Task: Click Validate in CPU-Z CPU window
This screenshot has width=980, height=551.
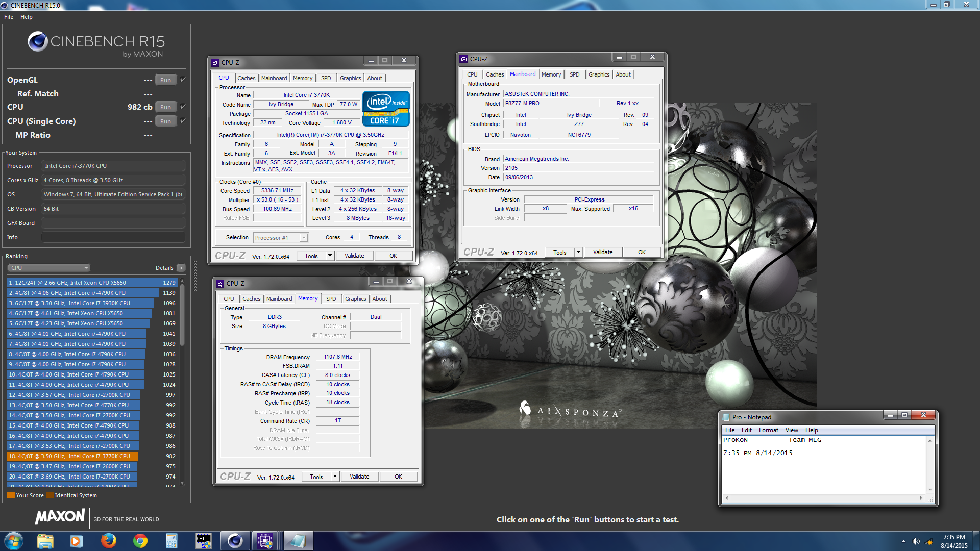Action: coord(354,256)
